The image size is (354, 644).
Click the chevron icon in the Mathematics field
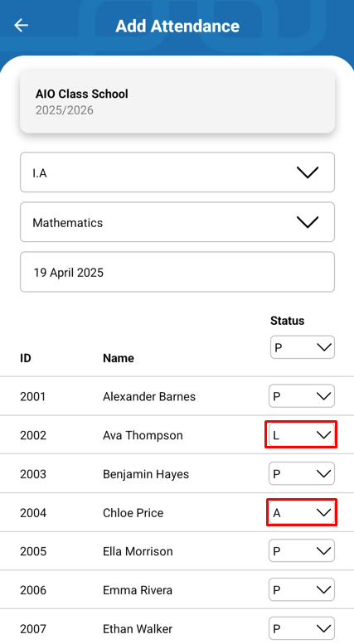(x=308, y=222)
